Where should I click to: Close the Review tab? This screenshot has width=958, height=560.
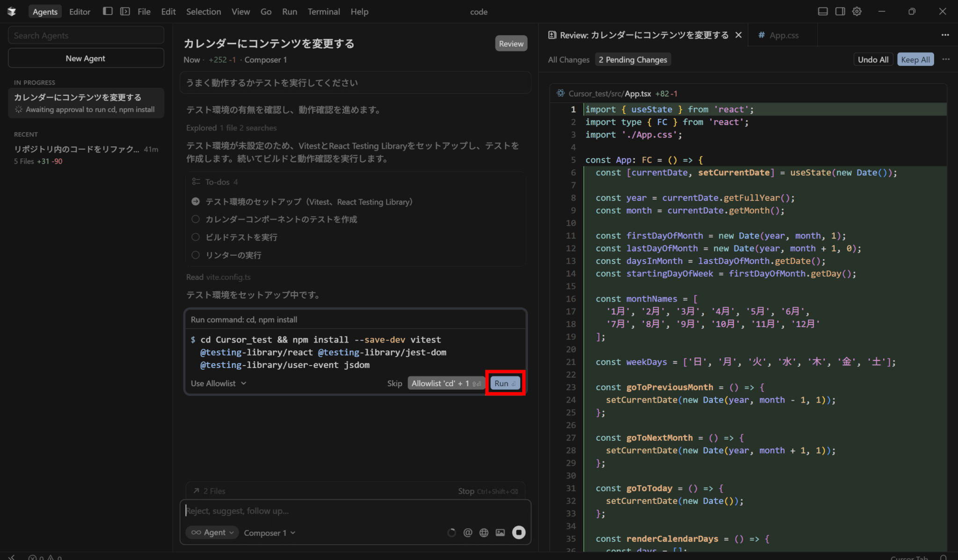(739, 35)
